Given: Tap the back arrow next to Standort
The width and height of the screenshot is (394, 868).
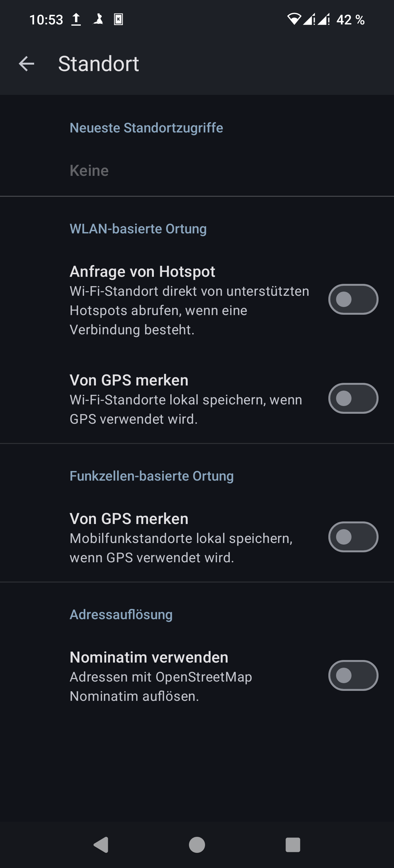Looking at the screenshot, I should click(26, 64).
